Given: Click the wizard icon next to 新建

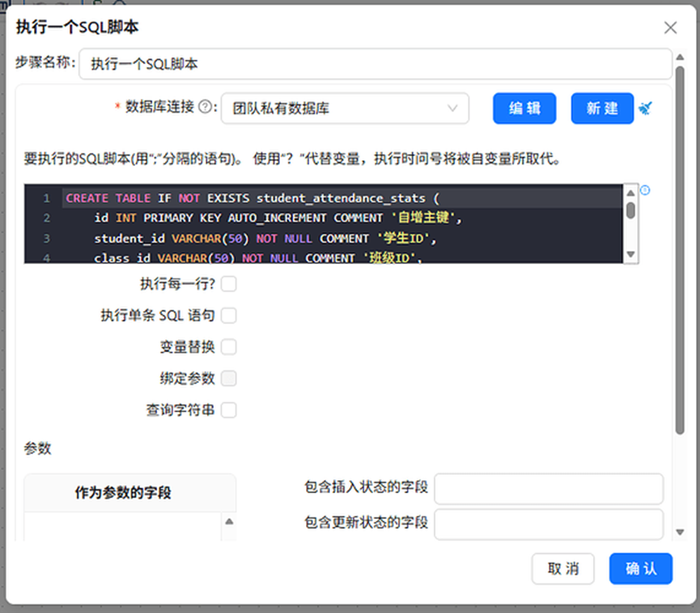Looking at the screenshot, I should pyautogui.click(x=645, y=108).
